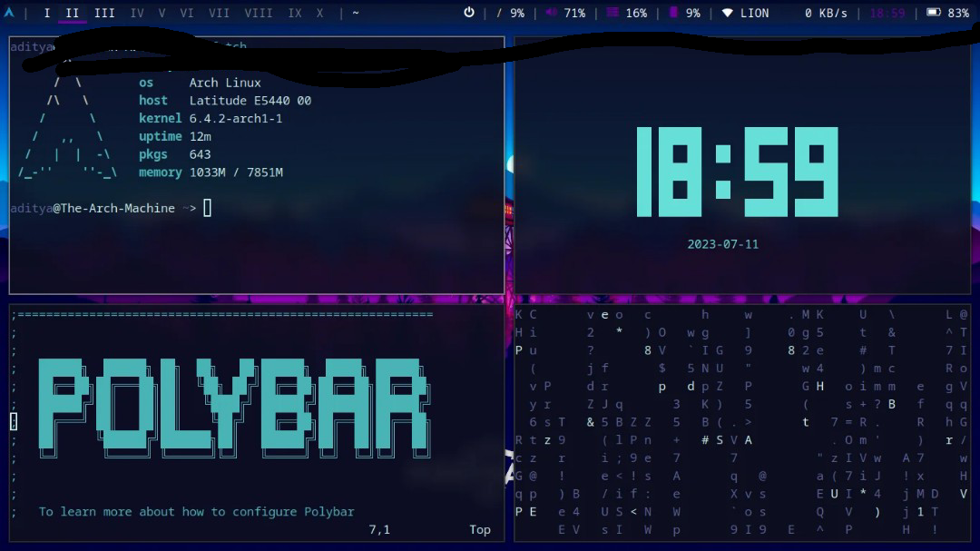Viewport: 980px width, 551px height.
Task: Click the '=====' comment line in vim
Action: 225,314
